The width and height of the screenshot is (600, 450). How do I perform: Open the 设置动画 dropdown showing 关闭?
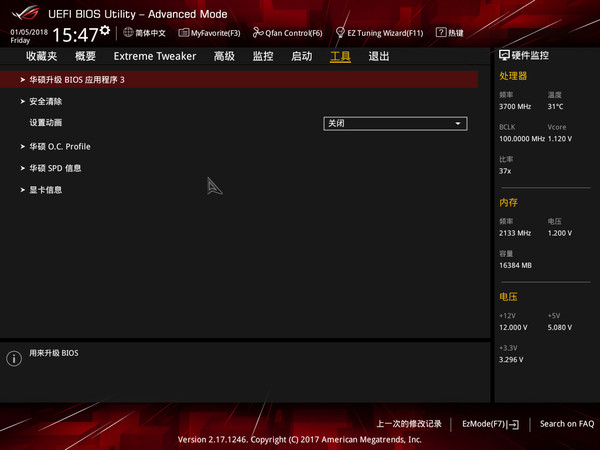point(395,124)
